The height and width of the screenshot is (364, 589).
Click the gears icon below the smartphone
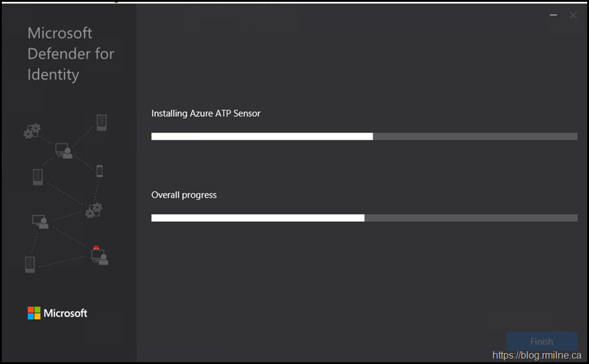click(94, 209)
